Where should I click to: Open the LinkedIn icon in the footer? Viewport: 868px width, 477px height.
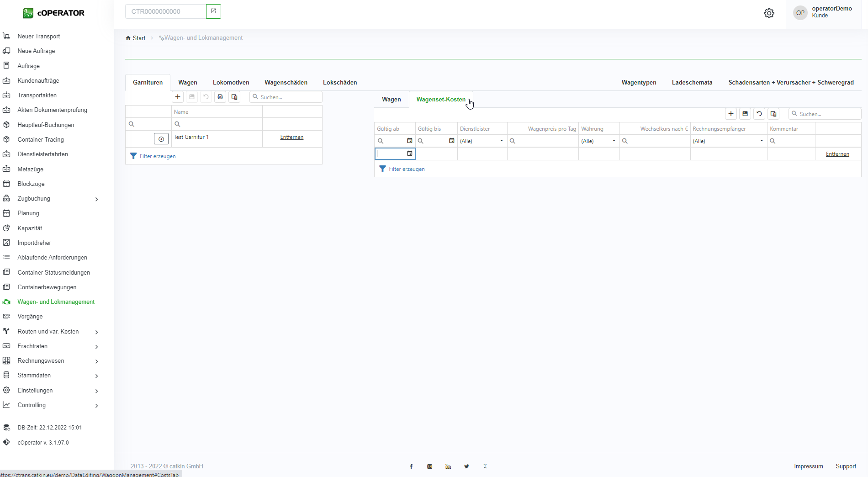click(448, 466)
